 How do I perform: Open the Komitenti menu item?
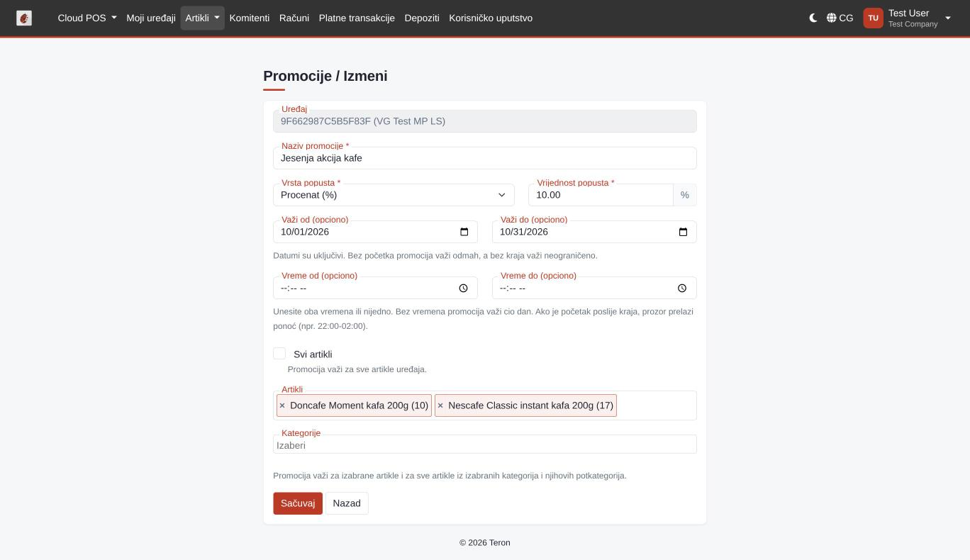pos(250,18)
